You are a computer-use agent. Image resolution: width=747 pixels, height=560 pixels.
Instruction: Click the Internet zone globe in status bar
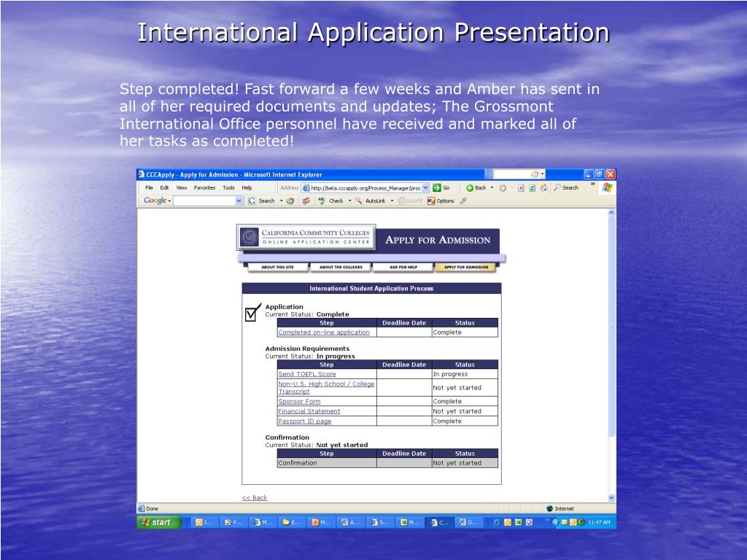[x=549, y=508]
